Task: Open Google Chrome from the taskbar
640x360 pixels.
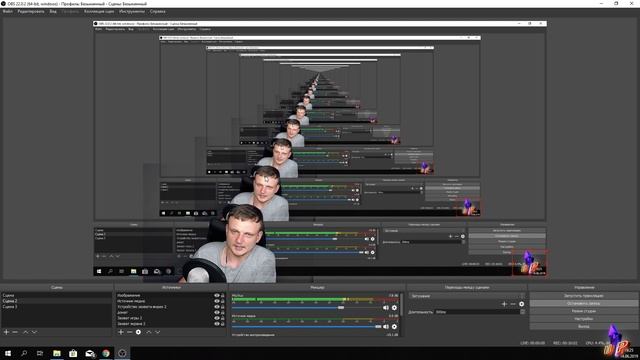Action: point(106,353)
